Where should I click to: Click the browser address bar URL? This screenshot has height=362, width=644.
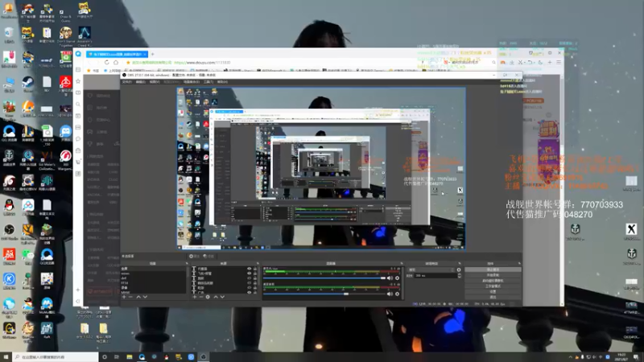(202, 63)
